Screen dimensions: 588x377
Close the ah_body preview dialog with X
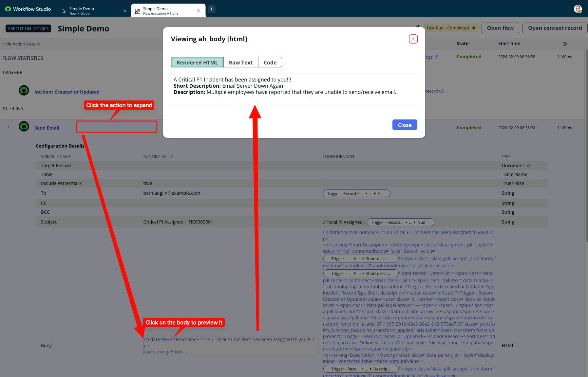[413, 39]
